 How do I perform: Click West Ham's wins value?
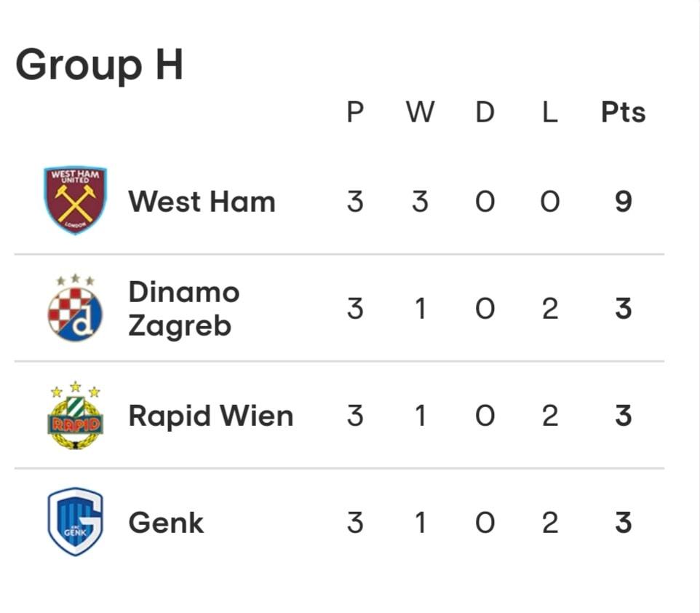pos(420,202)
